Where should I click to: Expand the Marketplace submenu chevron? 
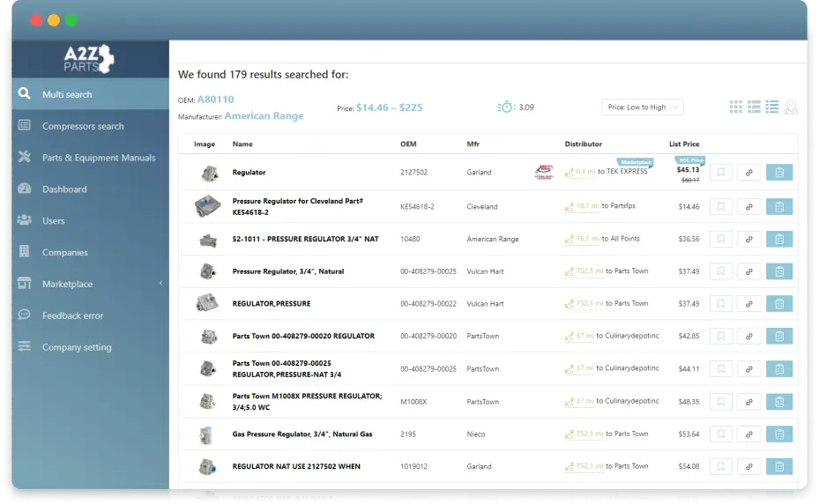[160, 283]
